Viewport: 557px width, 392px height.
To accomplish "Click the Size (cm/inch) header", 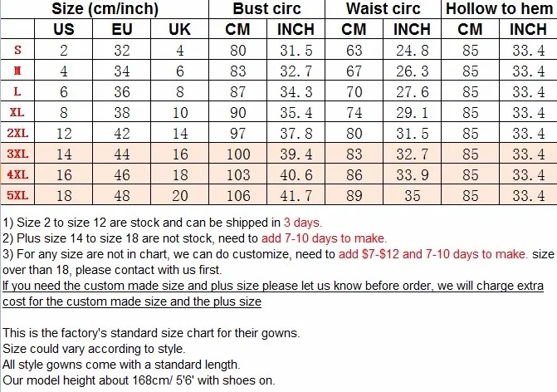I will click(x=105, y=8).
